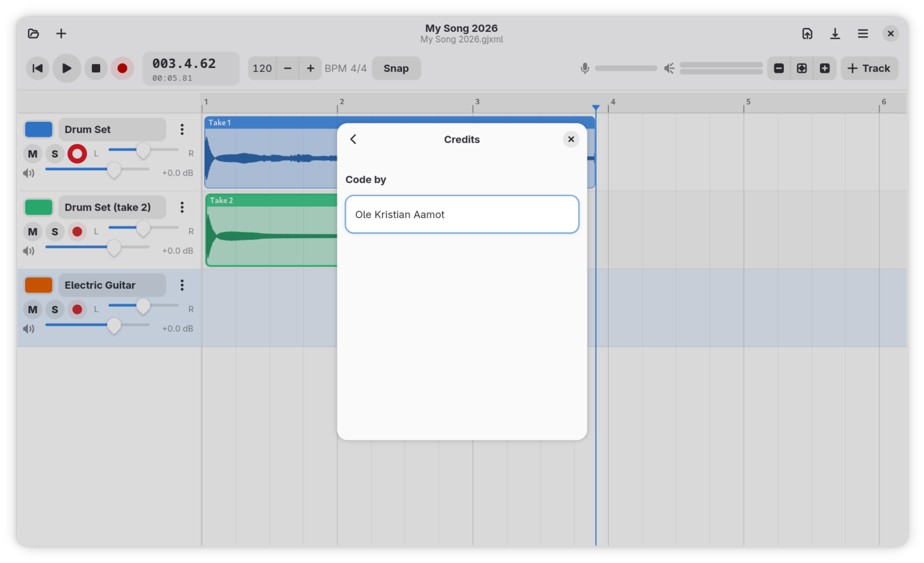Open Drum Set (take 2) options menu
Image resolution: width=924 pixels, height=563 pixels.
182,207
